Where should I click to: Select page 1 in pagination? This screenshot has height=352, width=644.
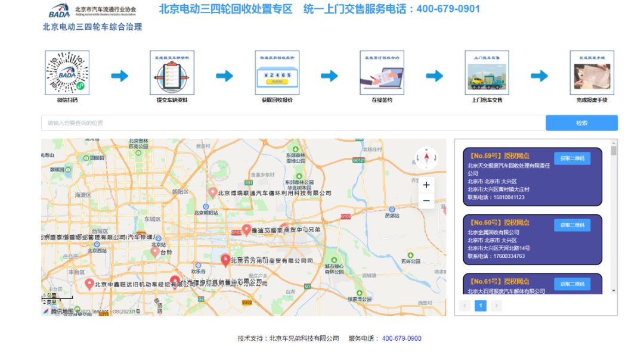(x=481, y=306)
